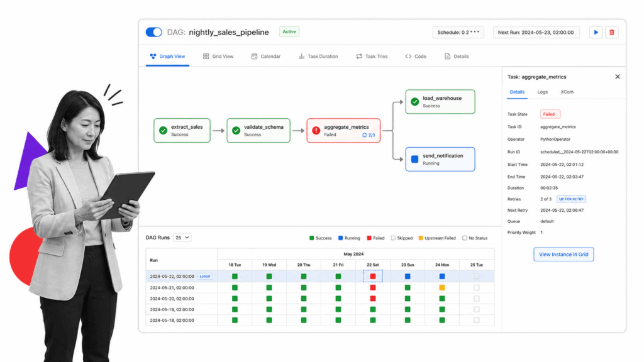644x362 pixels.
Task: Click the extract_sales success checkmark icon
Action: click(x=163, y=131)
